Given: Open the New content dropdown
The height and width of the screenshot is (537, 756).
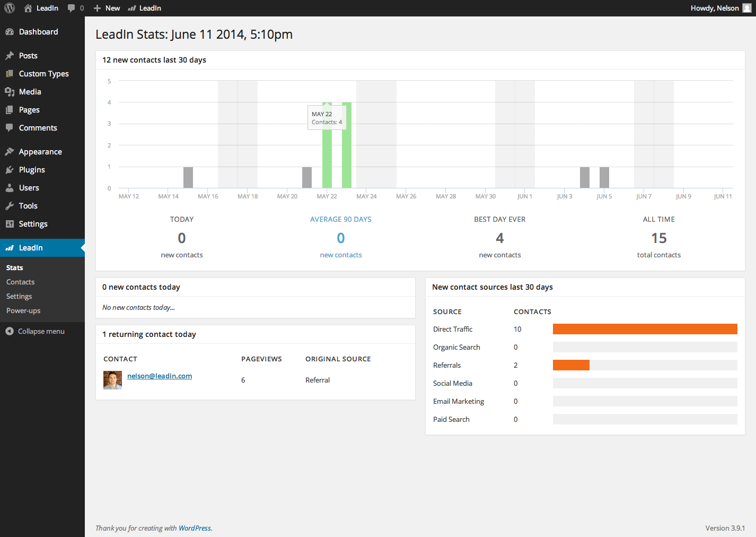Looking at the screenshot, I should tap(107, 8).
